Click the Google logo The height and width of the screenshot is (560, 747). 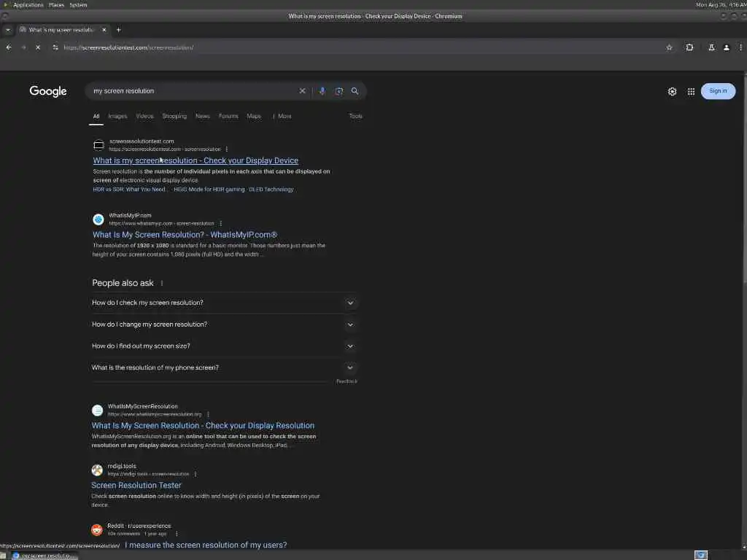pyautogui.click(x=48, y=91)
